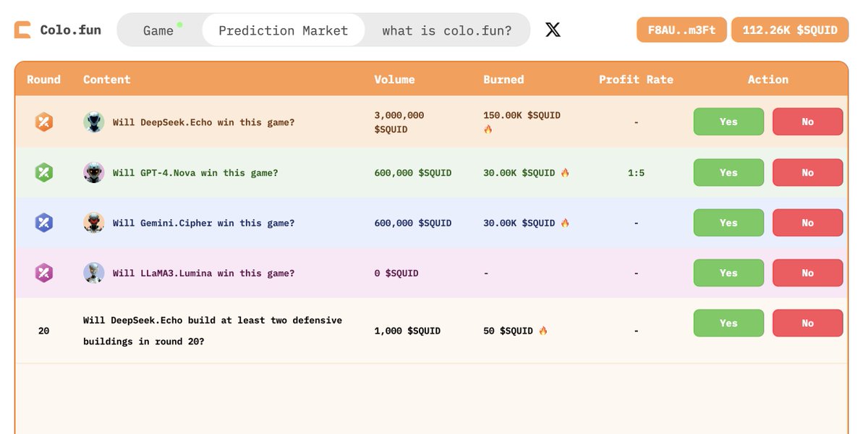This screenshot has width=868, height=434.
Task: Click 'Will LLaMA3.Lumina win this game?' text
Action: (x=204, y=273)
